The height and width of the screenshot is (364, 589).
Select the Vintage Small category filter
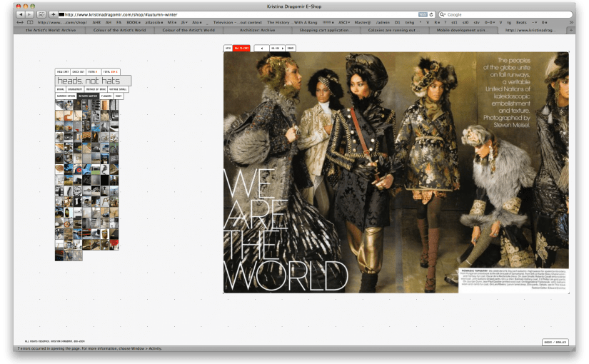click(x=118, y=89)
